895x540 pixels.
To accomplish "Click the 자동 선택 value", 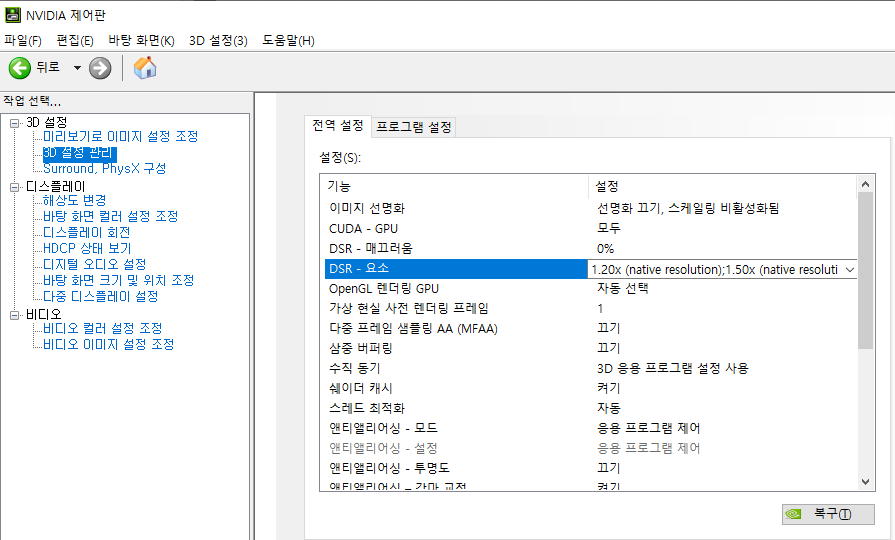I will click(x=623, y=288).
